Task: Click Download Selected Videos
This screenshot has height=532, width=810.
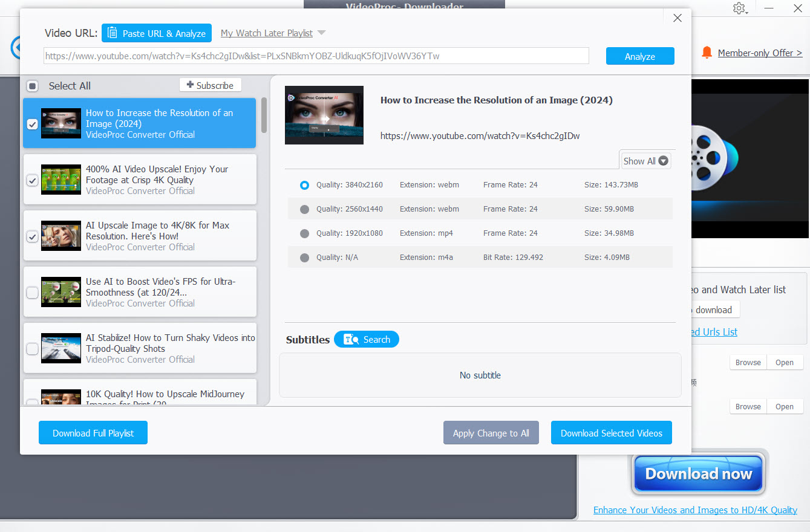Action: 611,432
